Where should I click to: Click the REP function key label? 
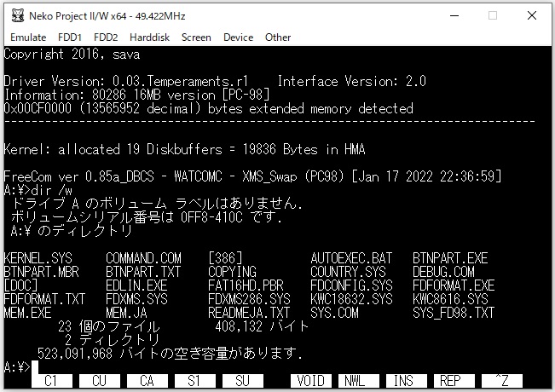coord(454,381)
